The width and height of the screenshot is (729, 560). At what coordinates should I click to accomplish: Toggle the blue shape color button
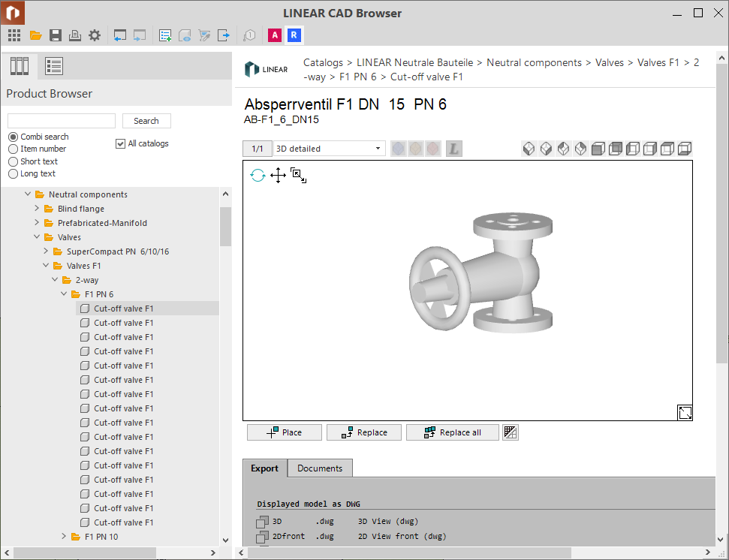click(399, 149)
